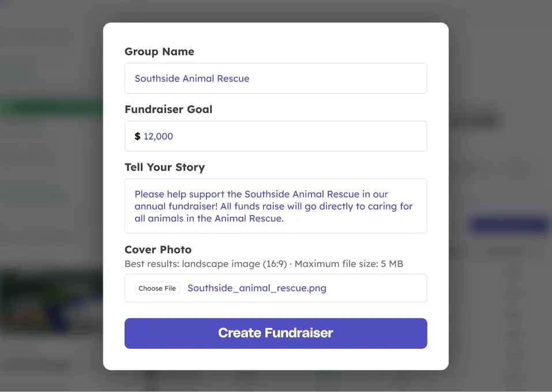Click the Group Name label
Screen dimensions: 552x392
click(x=159, y=51)
